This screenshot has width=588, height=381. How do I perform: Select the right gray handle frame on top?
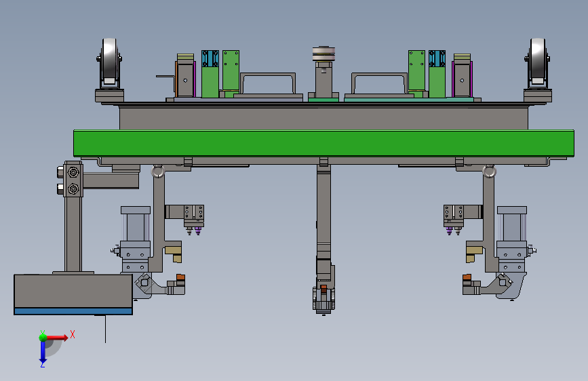click(x=380, y=83)
